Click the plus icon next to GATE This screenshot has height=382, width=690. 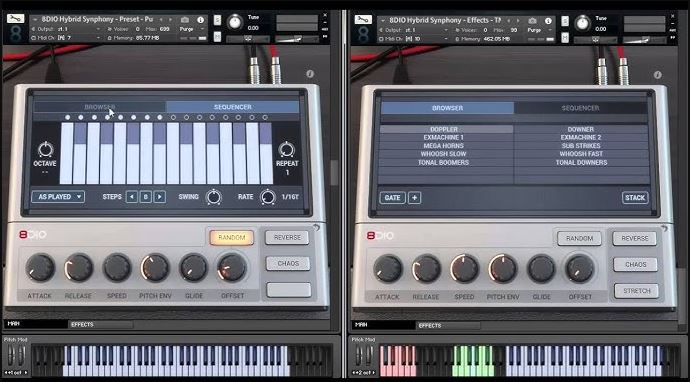(x=414, y=198)
